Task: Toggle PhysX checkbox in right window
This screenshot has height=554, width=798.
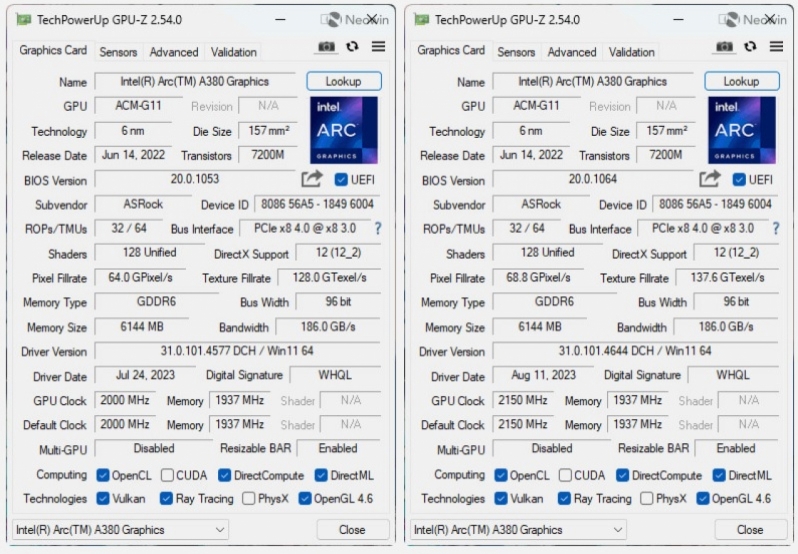Action: (646, 498)
